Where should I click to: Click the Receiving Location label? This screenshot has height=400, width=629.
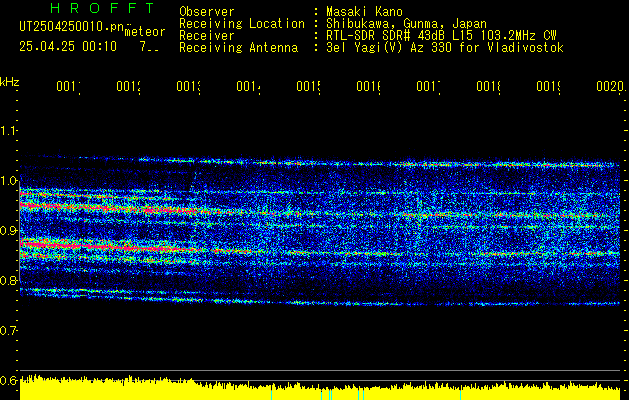click(x=242, y=24)
